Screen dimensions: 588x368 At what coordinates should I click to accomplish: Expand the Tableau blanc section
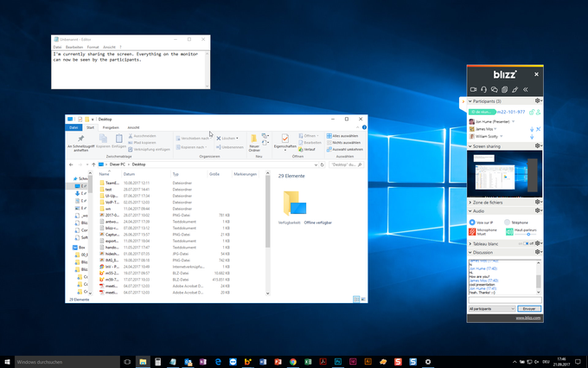click(x=470, y=243)
